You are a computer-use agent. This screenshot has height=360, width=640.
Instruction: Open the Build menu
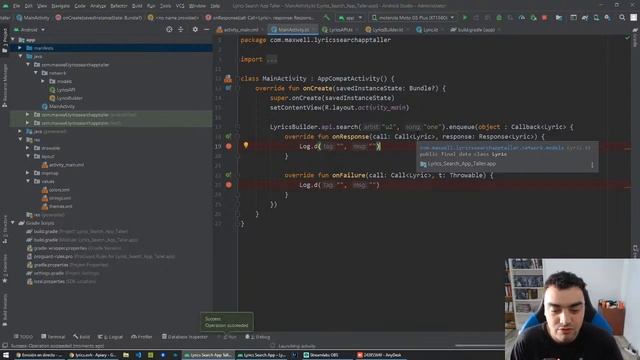(137, 6)
